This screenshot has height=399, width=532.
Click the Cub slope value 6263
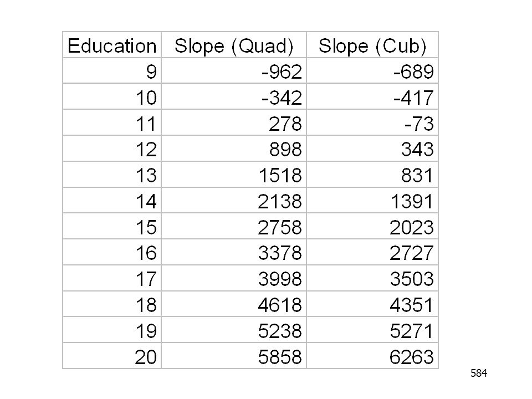point(372,356)
